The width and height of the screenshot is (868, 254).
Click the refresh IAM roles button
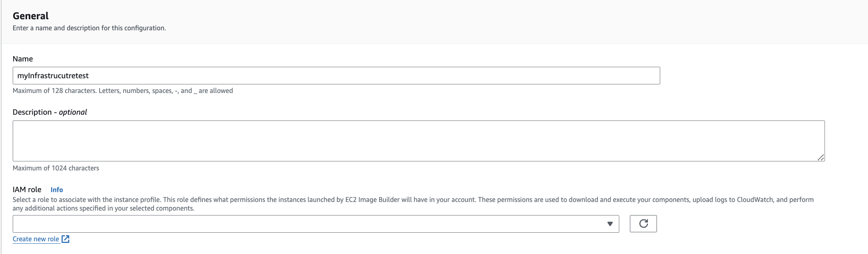(643, 224)
